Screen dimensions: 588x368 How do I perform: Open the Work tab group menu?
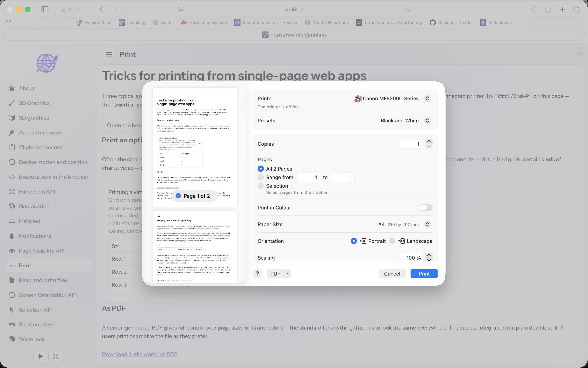(73, 9)
